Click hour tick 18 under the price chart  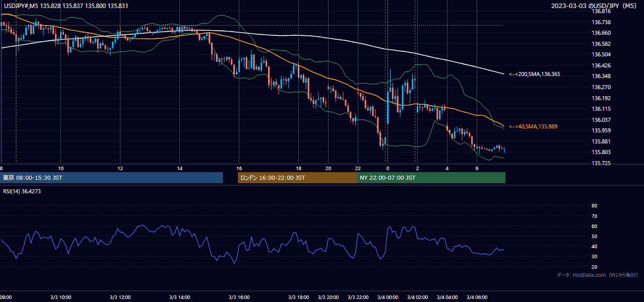pos(299,168)
